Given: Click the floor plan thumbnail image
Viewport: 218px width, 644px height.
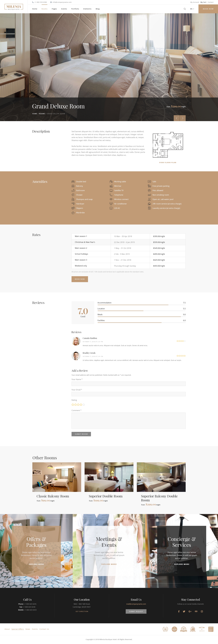Looking at the screenshot, I should (x=168, y=145).
